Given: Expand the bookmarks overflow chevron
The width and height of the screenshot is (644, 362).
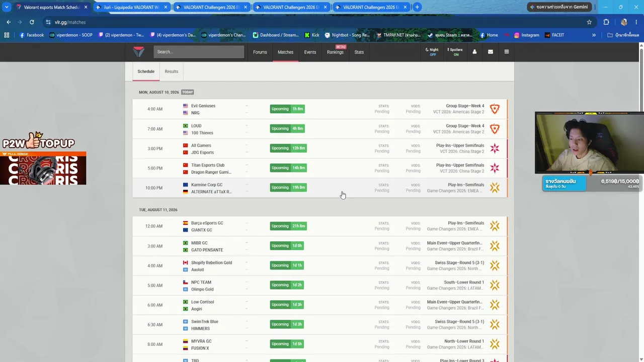Looking at the screenshot, I should pyautogui.click(x=594, y=35).
